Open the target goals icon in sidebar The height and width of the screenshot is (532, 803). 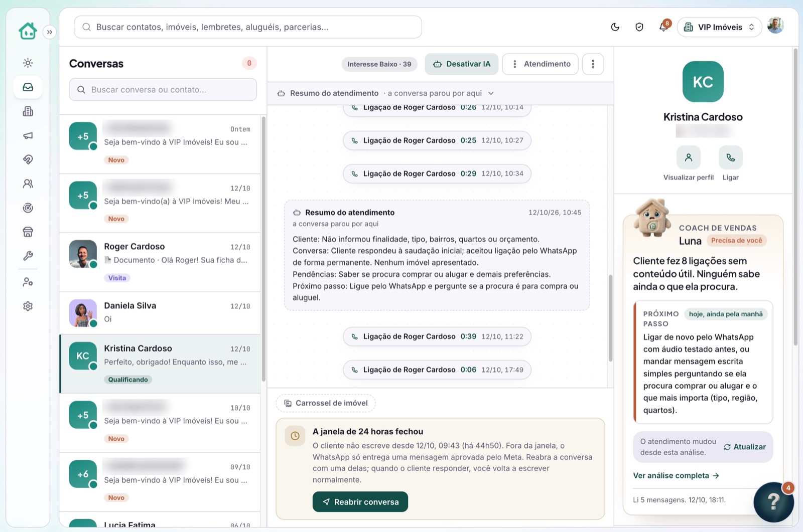(x=28, y=208)
